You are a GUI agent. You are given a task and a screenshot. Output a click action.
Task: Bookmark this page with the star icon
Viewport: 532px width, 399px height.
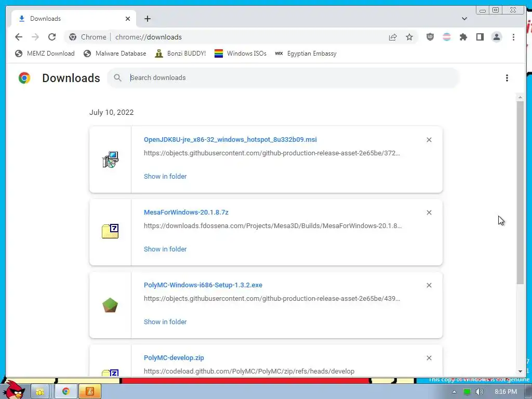pos(409,37)
